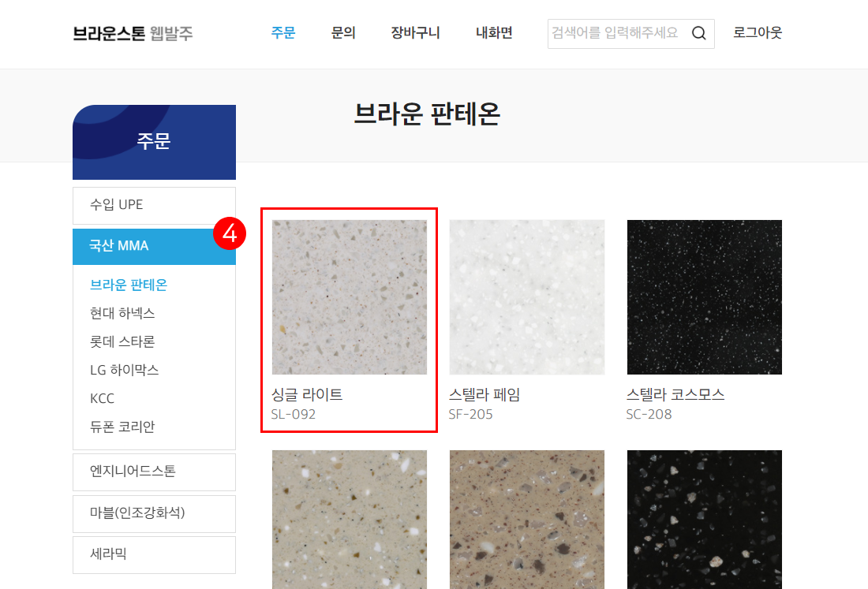Click the SC-208 product code
Screen dimensions: 868x589
coord(649,414)
